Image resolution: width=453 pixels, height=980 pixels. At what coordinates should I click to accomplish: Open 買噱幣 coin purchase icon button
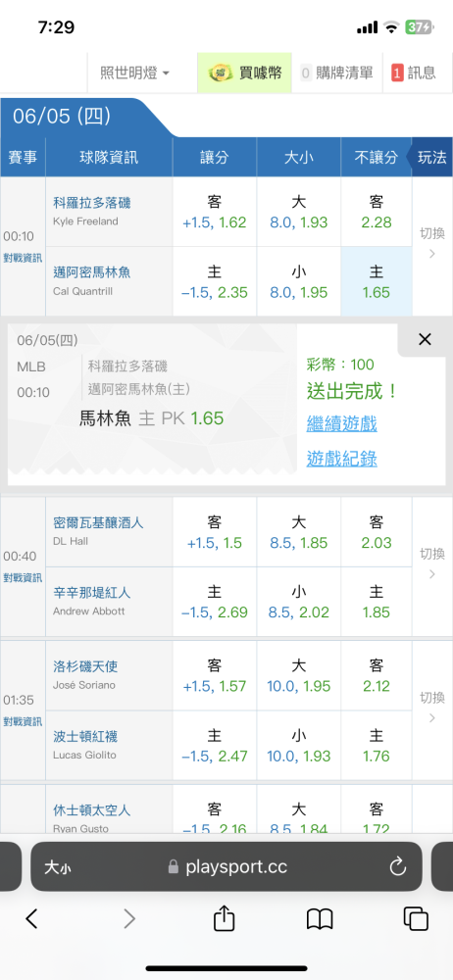(x=245, y=73)
